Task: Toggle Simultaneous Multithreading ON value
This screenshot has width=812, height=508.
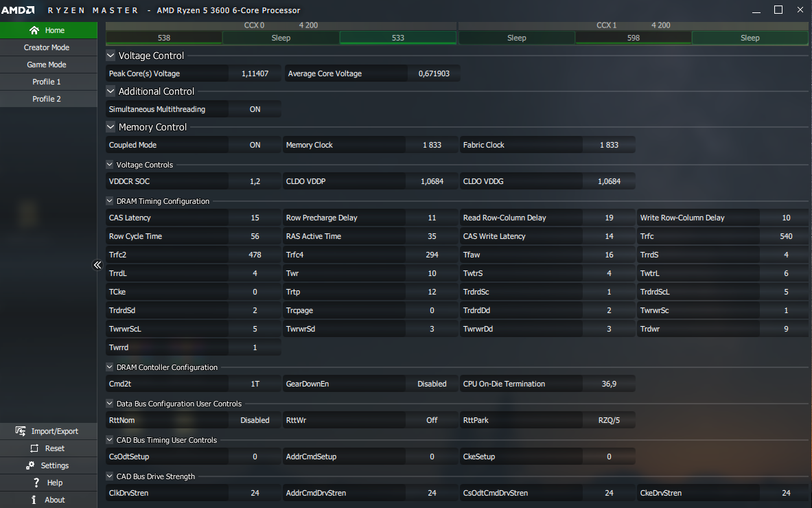Action: coord(255,109)
